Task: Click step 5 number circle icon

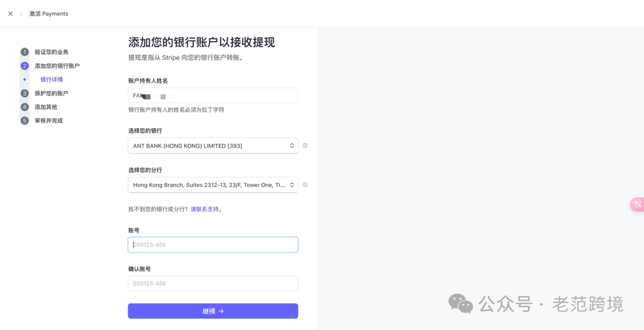Action: click(x=24, y=121)
